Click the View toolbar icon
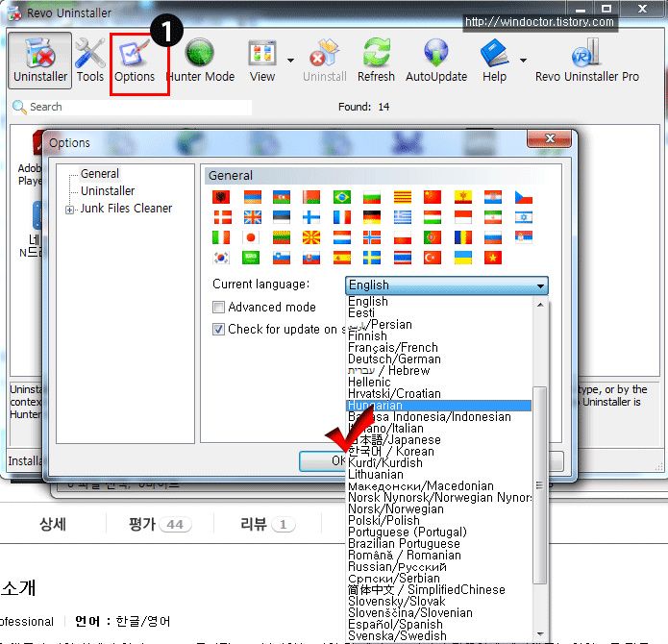 tap(262, 60)
